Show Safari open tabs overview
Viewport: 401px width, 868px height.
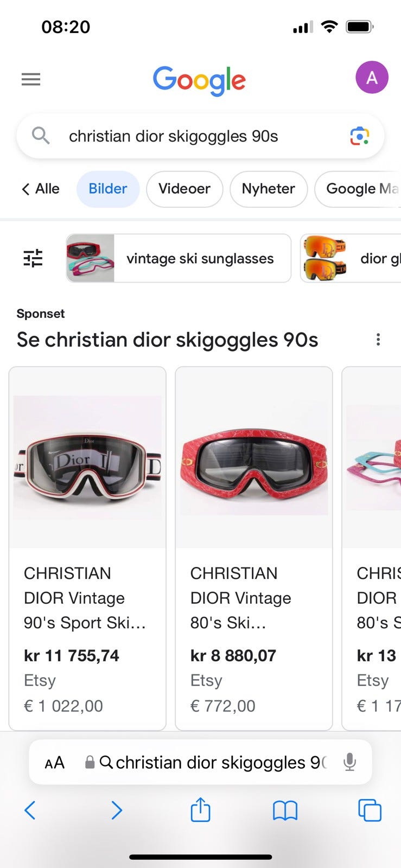(x=370, y=810)
